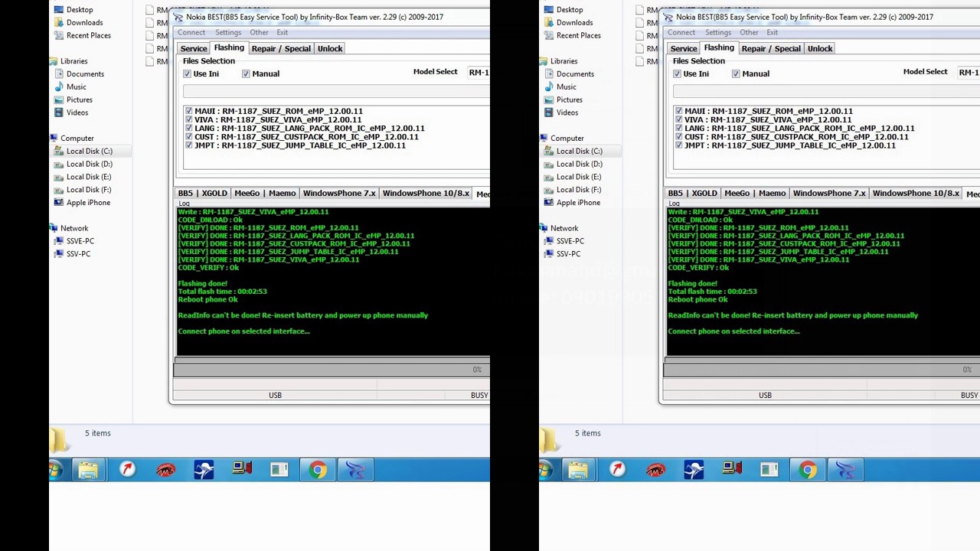Select the Flashing tab in right window
The image size is (980, 551).
pos(719,47)
